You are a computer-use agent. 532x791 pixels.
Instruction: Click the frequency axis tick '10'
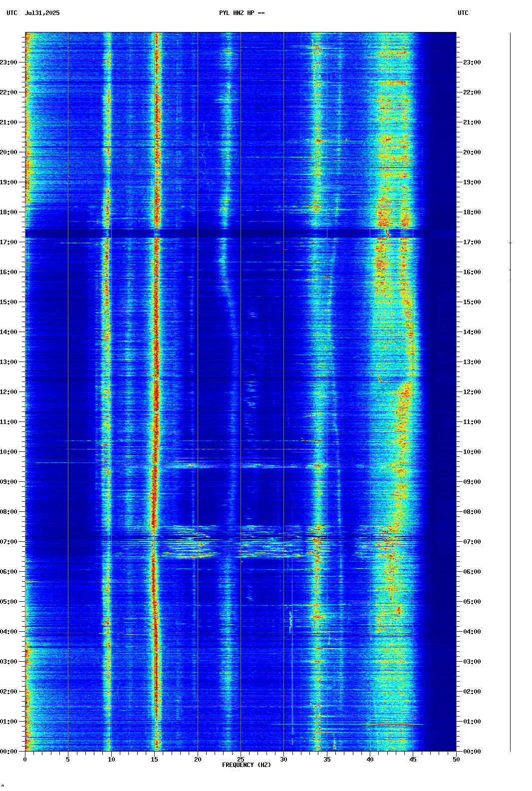pos(111,760)
